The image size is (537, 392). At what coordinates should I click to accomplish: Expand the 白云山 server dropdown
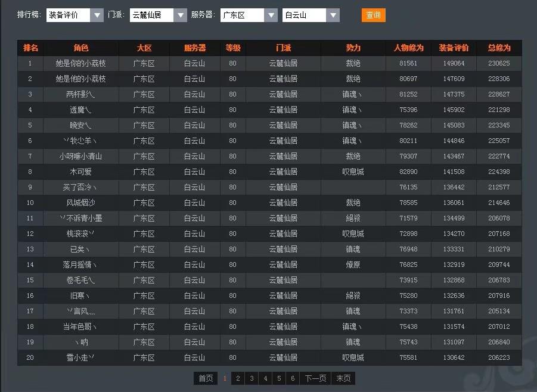311,15
